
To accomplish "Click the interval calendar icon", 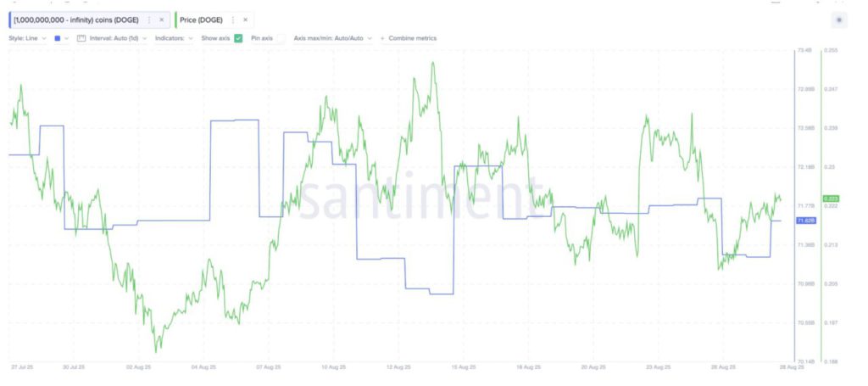I will (x=81, y=38).
